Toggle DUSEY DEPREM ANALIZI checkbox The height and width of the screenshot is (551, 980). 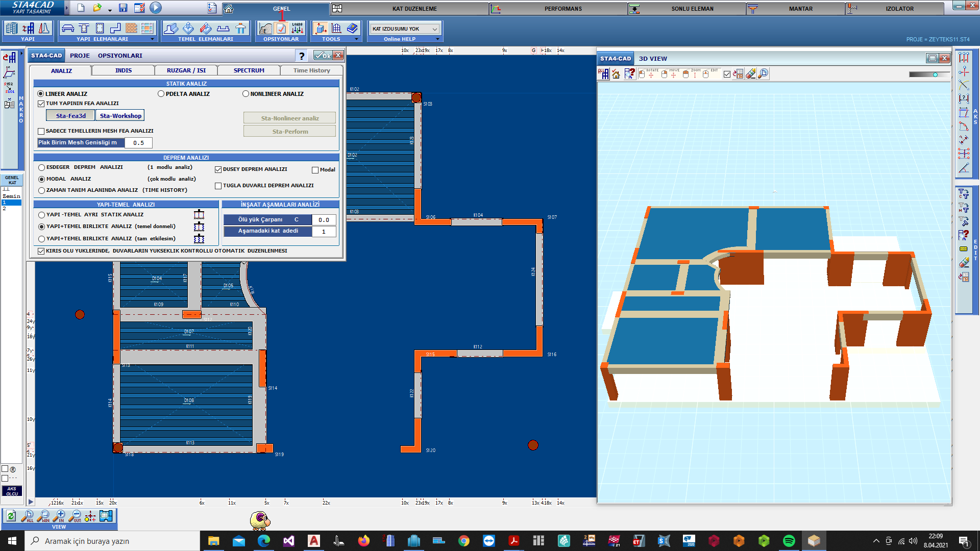[217, 169]
